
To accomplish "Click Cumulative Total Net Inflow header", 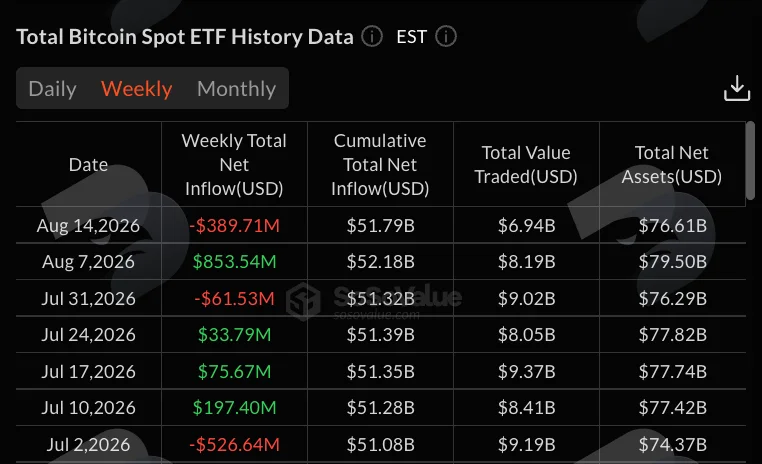I will point(380,165).
